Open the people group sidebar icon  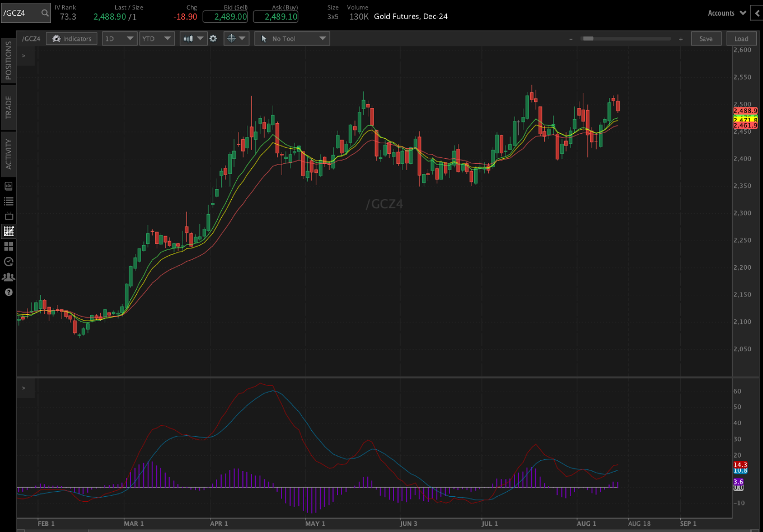(x=8, y=277)
